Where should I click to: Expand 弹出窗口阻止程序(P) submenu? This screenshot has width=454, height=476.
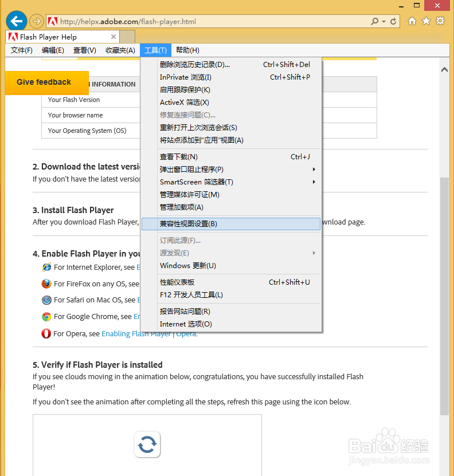(x=232, y=170)
